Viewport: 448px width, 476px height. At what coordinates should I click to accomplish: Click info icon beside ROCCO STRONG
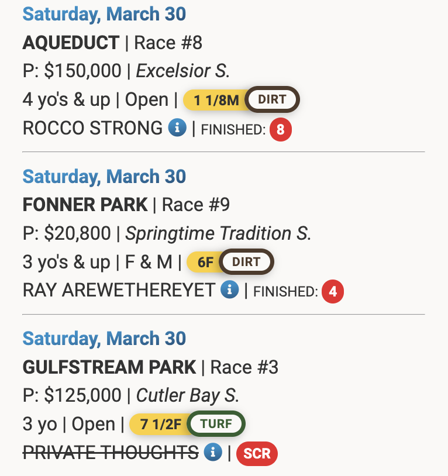(177, 128)
